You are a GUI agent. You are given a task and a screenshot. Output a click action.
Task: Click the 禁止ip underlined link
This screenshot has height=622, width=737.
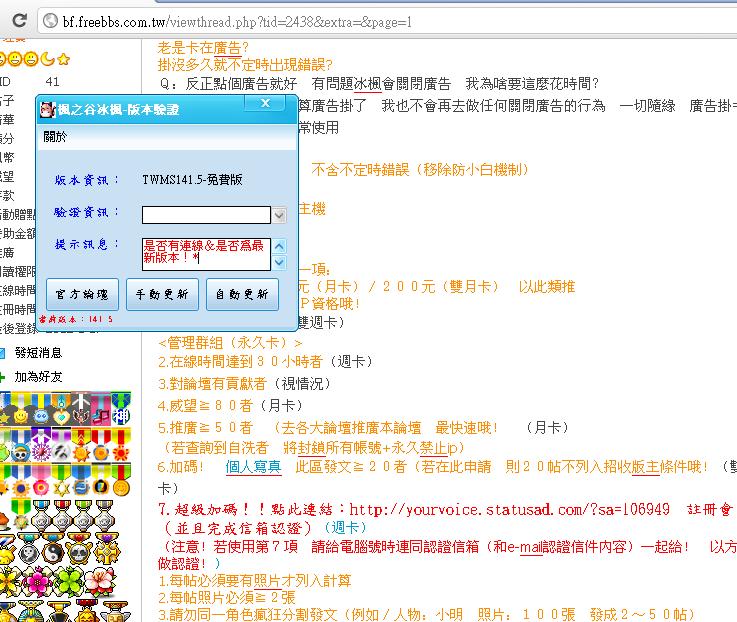(438, 448)
